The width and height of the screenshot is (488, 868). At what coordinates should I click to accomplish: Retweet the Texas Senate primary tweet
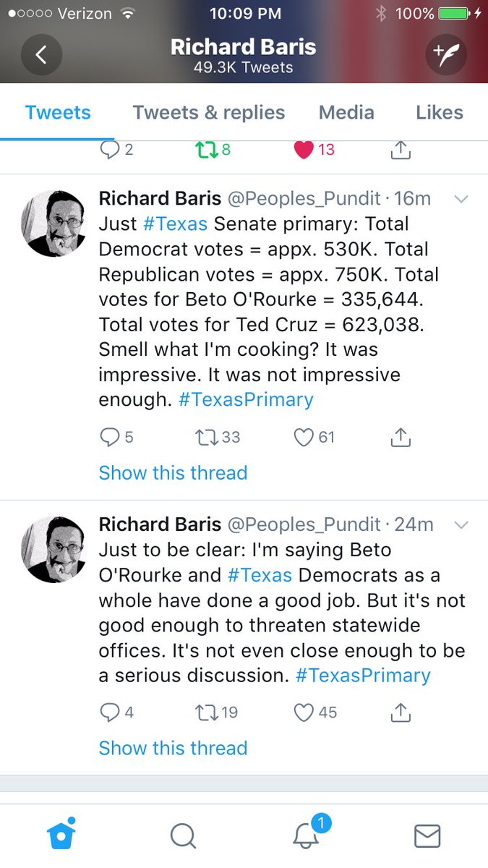click(x=207, y=437)
